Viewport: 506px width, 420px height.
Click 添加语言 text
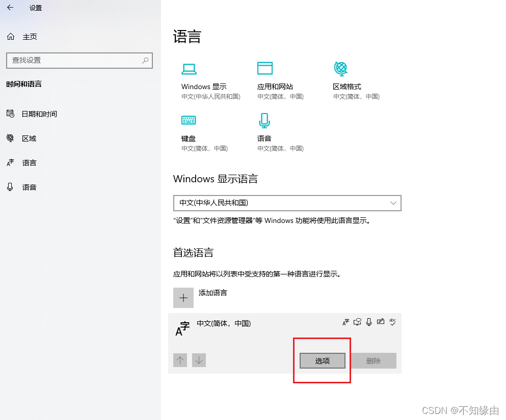point(213,293)
